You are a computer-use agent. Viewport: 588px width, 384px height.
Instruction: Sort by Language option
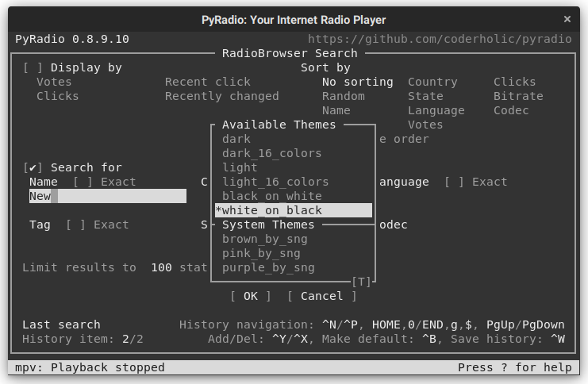click(436, 110)
